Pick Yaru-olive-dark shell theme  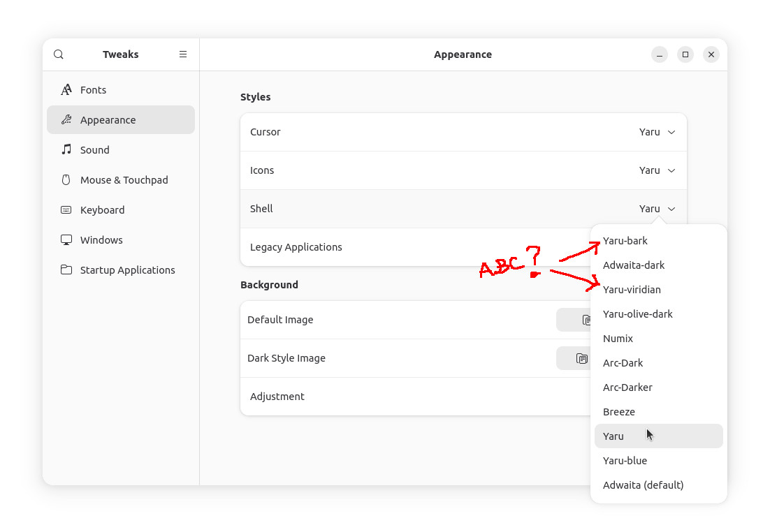coord(637,314)
